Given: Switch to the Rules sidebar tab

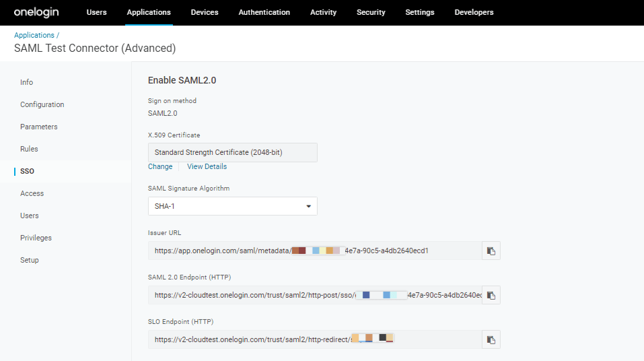Looking at the screenshot, I should pyautogui.click(x=29, y=149).
